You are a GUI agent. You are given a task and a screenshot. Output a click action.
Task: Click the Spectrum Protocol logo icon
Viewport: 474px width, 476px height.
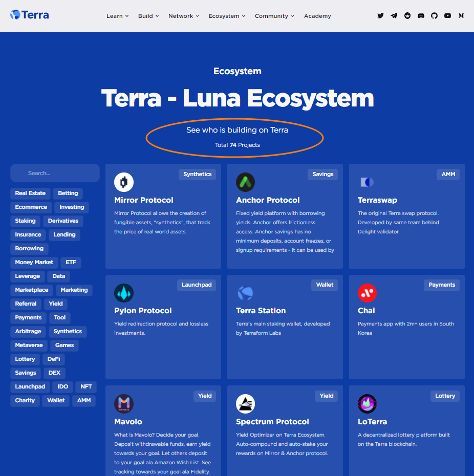coord(245,404)
